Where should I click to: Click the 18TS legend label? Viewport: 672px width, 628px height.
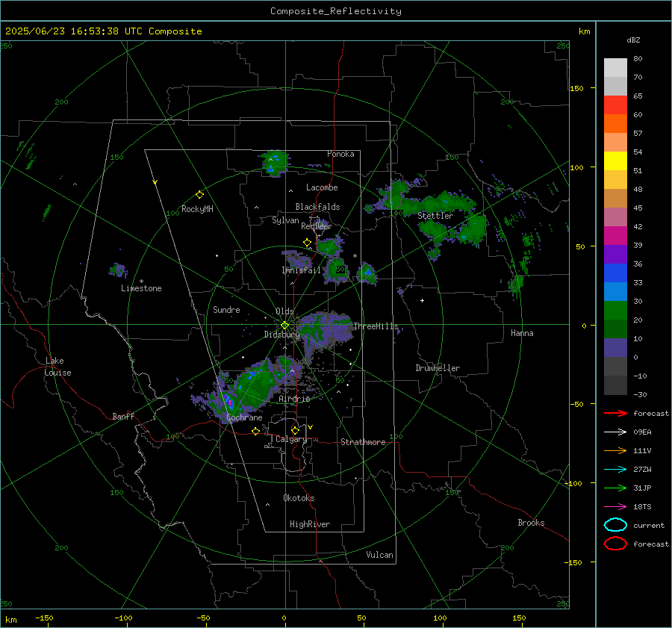[x=642, y=507]
